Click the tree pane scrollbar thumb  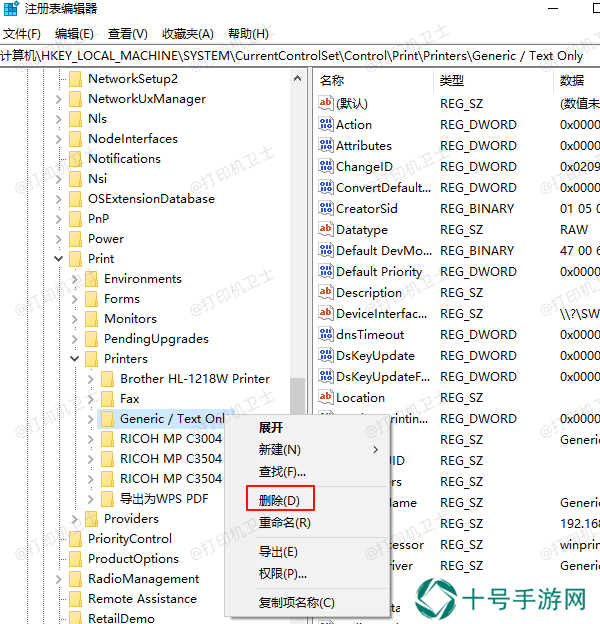[x=297, y=396]
